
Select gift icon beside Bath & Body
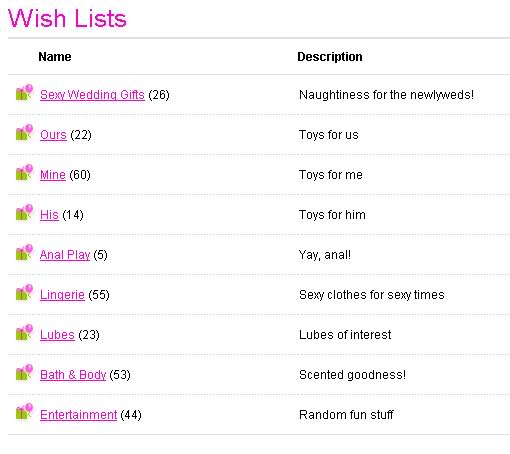click(24, 372)
